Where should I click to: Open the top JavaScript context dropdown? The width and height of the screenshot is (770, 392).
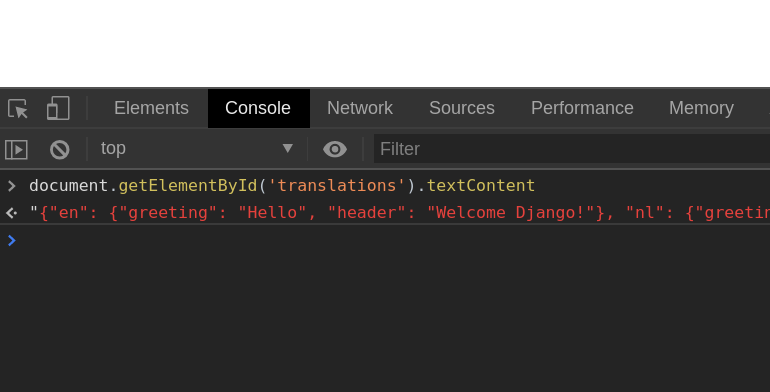(x=197, y=148)
